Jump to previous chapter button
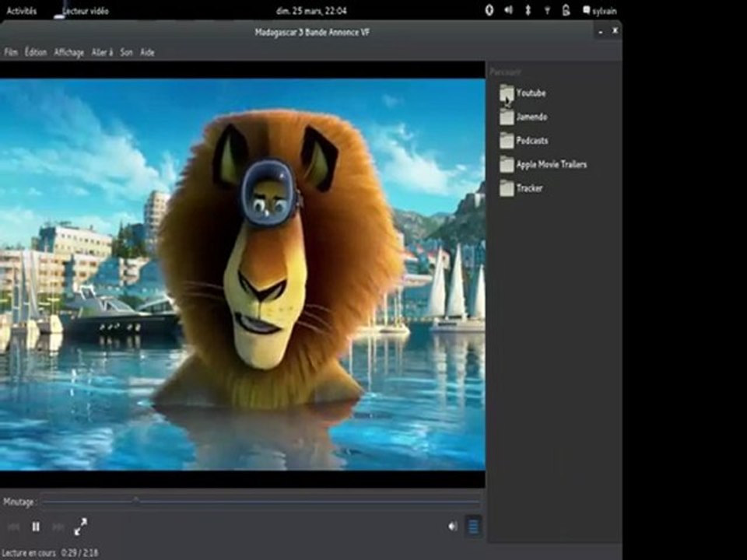Viewport: 747px width, 560px height. pos(13,527)
